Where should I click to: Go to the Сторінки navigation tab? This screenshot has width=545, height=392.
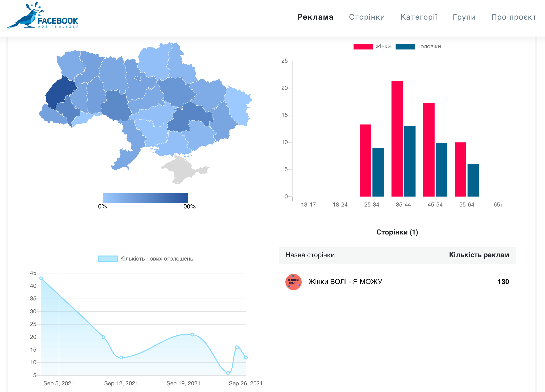[x=367, y=17]
